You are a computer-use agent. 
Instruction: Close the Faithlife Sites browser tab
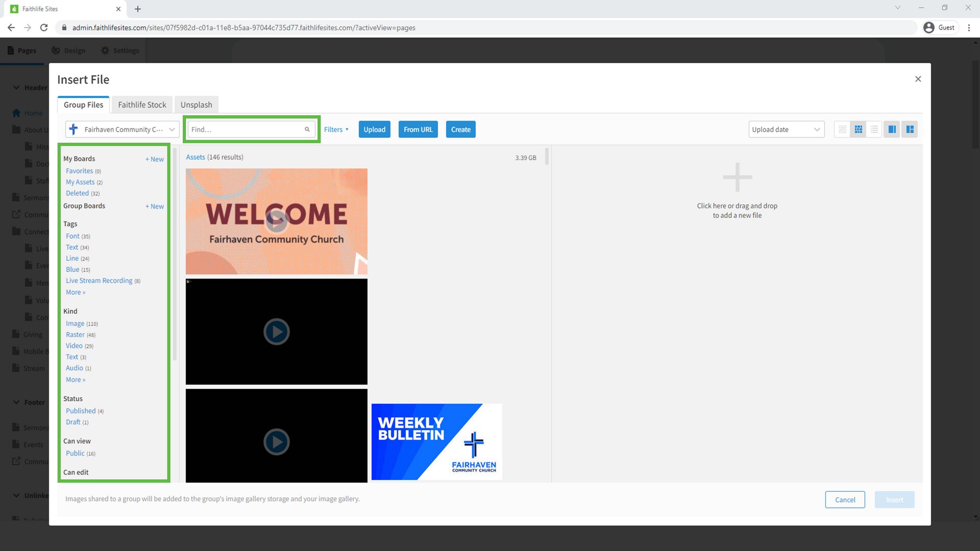tap(118, 9)
